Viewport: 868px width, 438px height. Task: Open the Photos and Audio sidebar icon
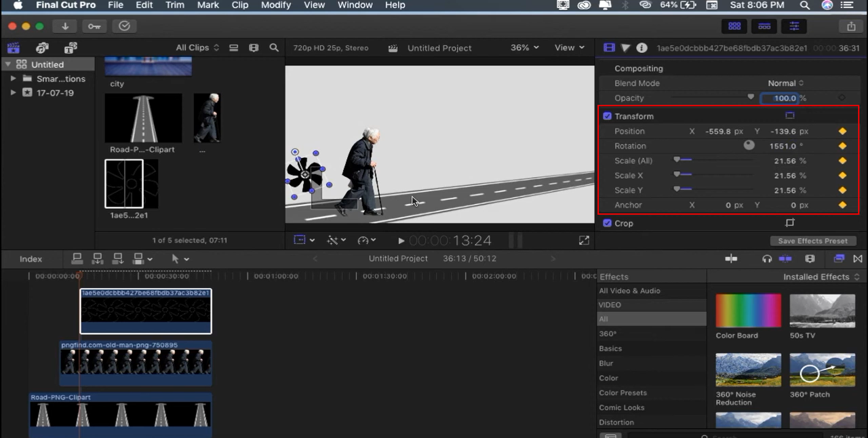(42, 48)
